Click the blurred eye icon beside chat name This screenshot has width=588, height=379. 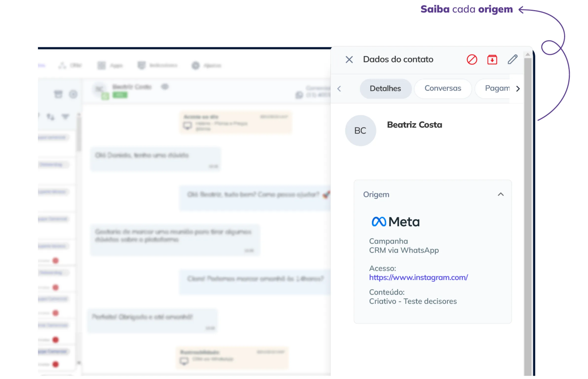165,87
